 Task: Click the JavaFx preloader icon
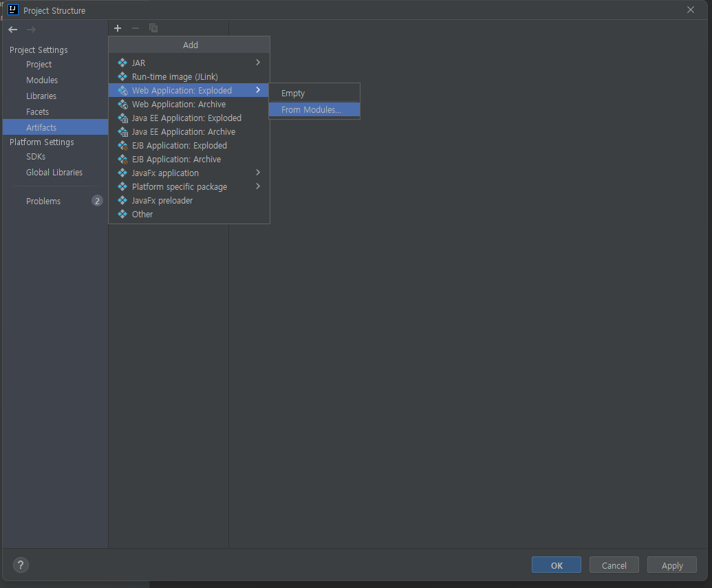[122, 200]
